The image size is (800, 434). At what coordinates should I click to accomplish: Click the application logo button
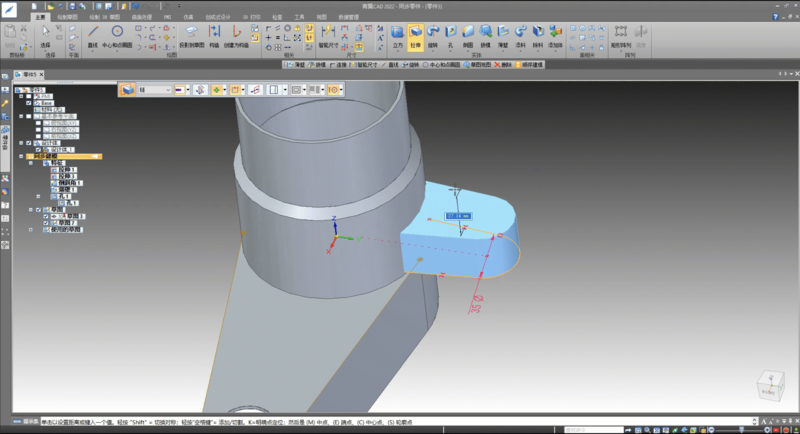tap(9, 9)
